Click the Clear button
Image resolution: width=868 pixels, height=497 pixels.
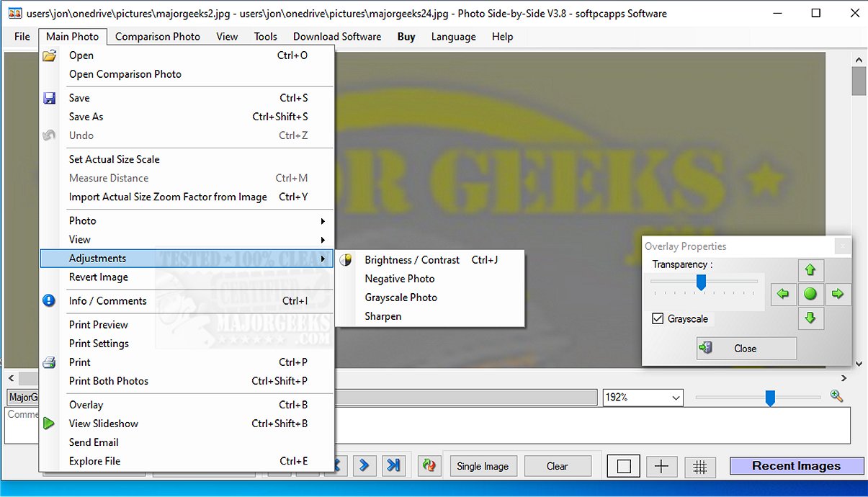(x=558, y=467)
